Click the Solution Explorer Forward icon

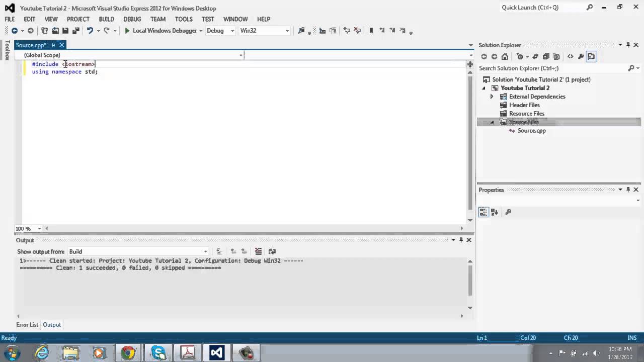[x=495, y=57]
